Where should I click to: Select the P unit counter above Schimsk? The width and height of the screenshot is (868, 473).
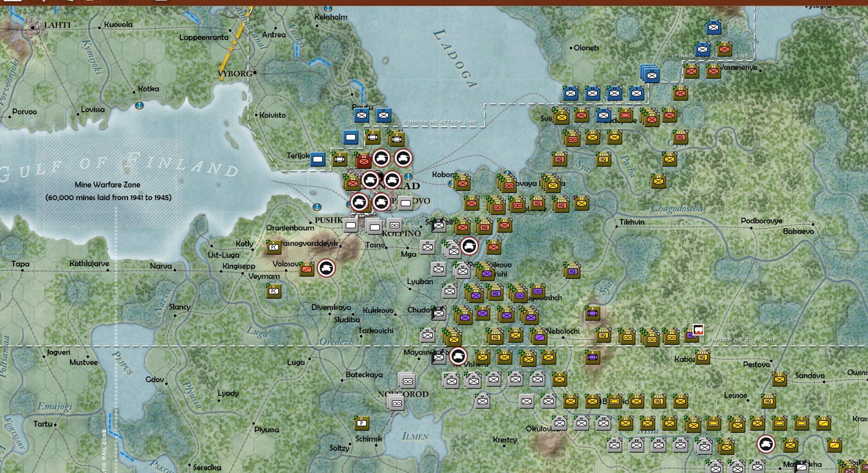click(x=362, y=423)
